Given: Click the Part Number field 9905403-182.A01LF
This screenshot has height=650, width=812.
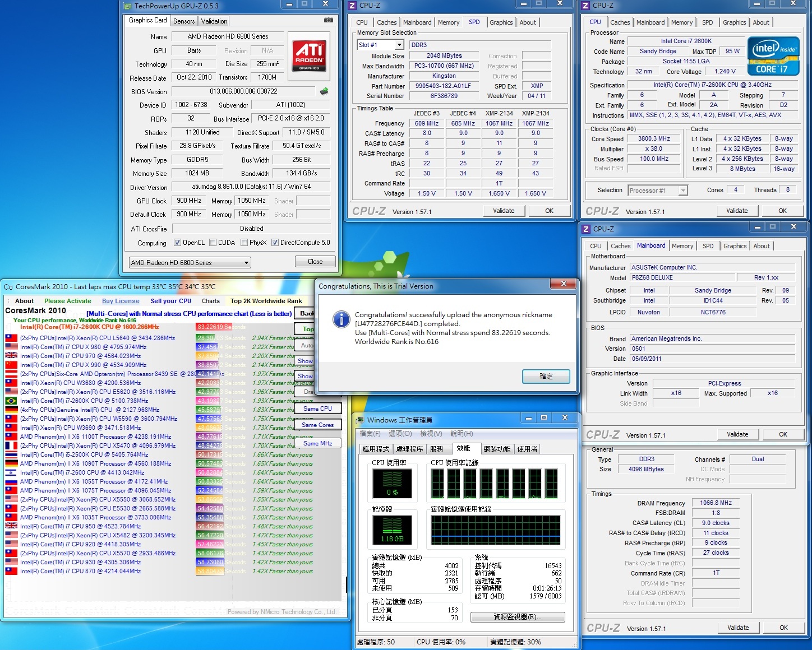Looking at the screenshot, I should coord(443,86).
